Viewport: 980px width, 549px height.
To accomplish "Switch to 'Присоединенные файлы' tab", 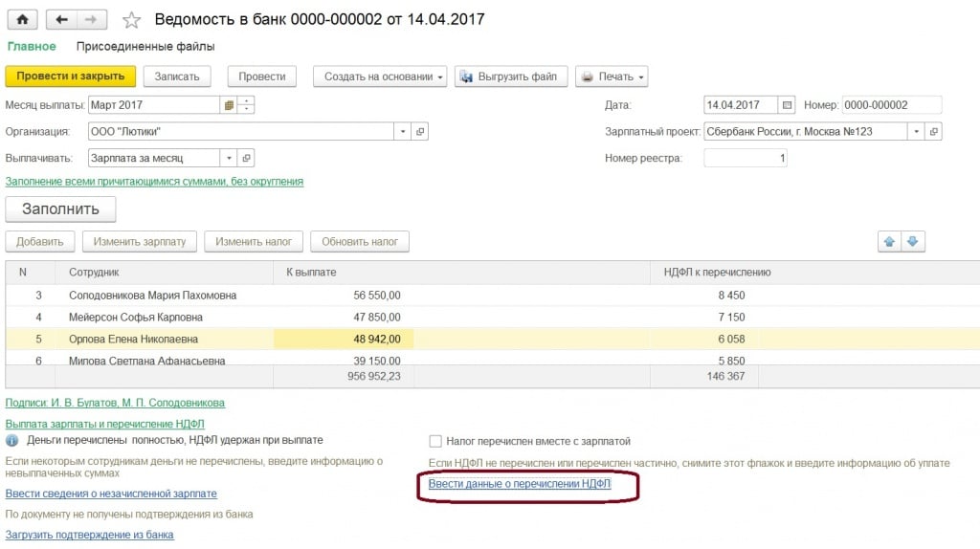I will click(x=145, y=46).
